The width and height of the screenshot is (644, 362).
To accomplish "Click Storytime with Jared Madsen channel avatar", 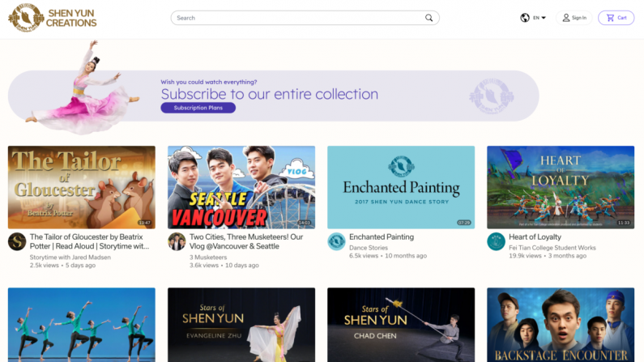I will [17, 241].
